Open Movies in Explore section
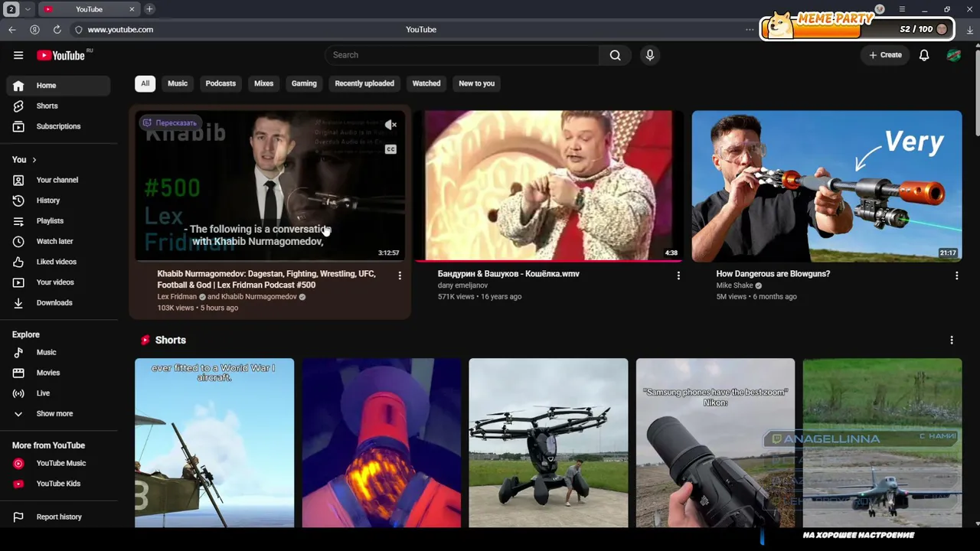The width and height of the screenshot is (980, 551). coord(58,373)
